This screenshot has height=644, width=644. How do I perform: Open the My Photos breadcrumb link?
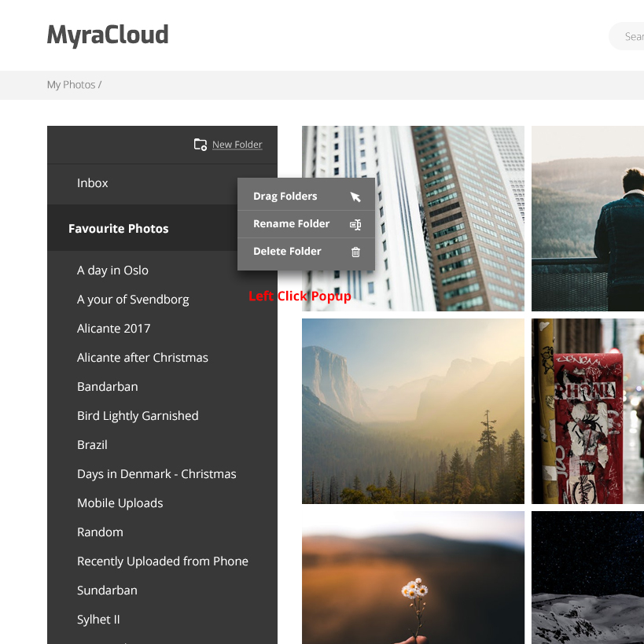[70, 84]
